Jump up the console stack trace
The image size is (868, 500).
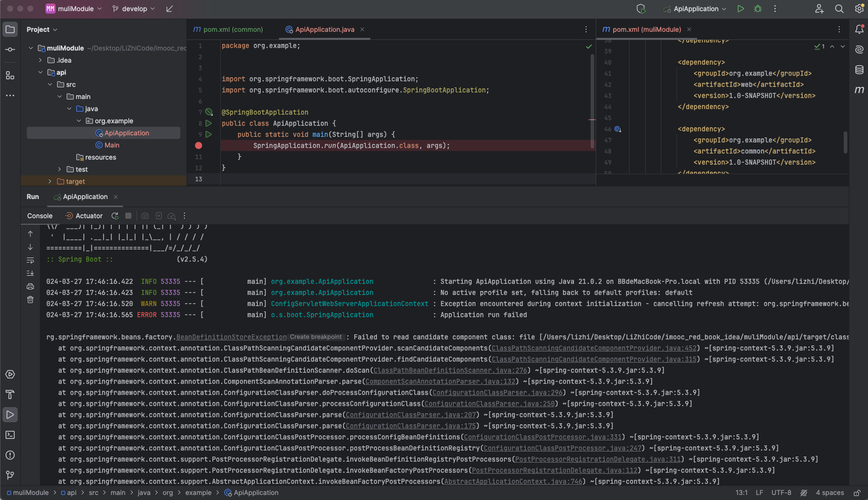30,234
